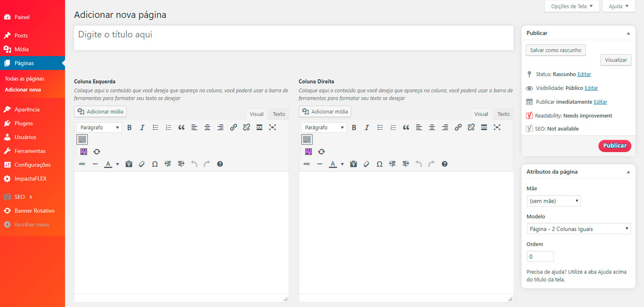Redo in left column editor
Image resolution: width=644 pixels, height=307 pixels.
tap(207, 164)
